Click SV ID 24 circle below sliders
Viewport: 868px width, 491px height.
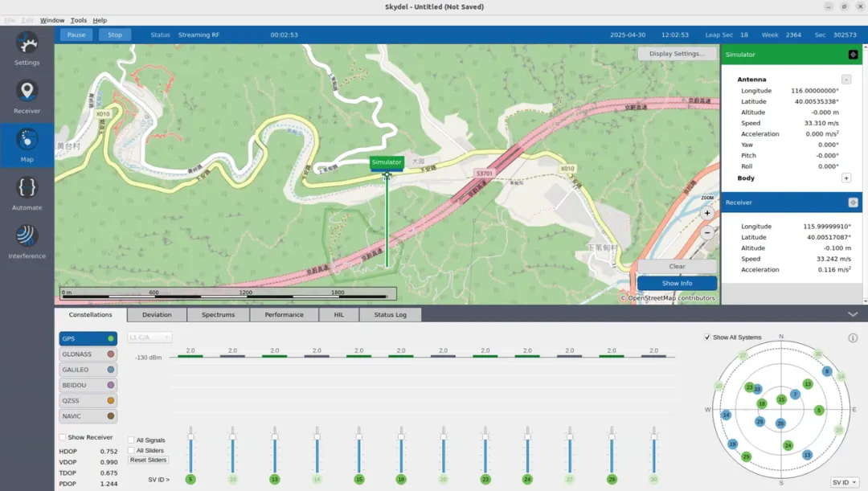tap(527, 480)
